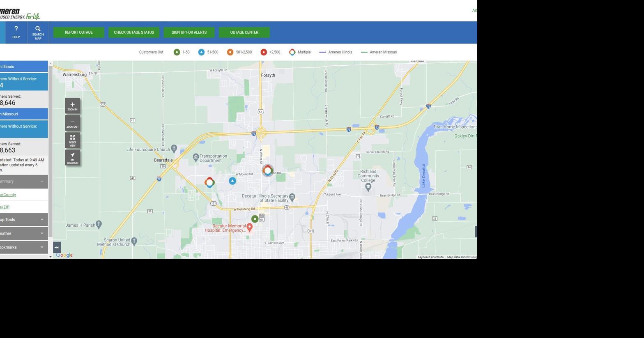
Task: Click the Google logo on the map
Action: [64, 255]
